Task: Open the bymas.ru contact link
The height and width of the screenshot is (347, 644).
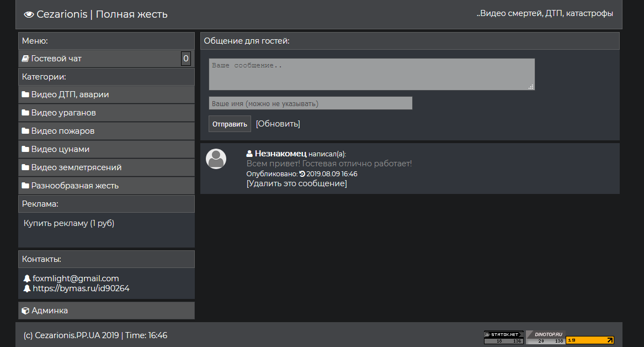Action: [81, 288]
